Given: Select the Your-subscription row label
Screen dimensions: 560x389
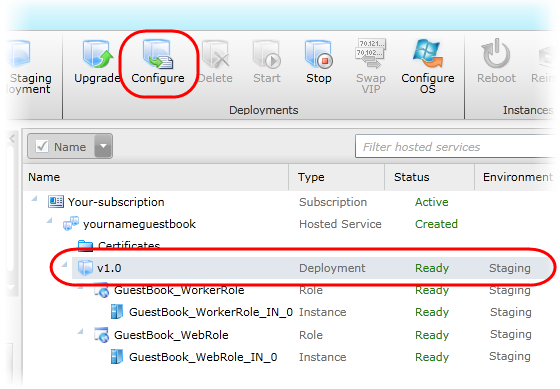Looking at the screenshot, I should click(116, 202).
